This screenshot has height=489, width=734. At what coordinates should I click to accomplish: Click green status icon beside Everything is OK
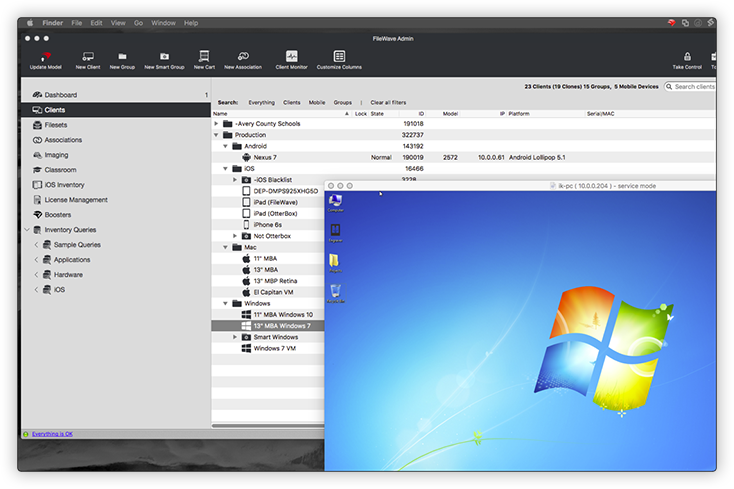coord(26,434)
